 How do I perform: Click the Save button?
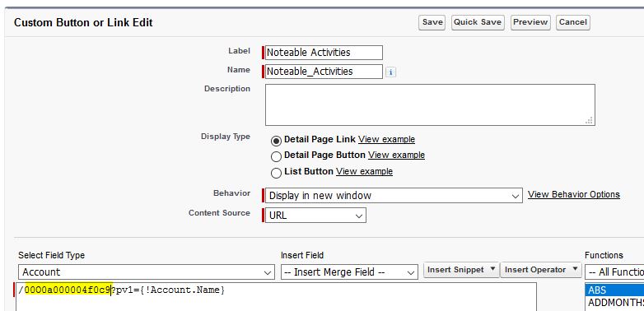tap(432, 22)
